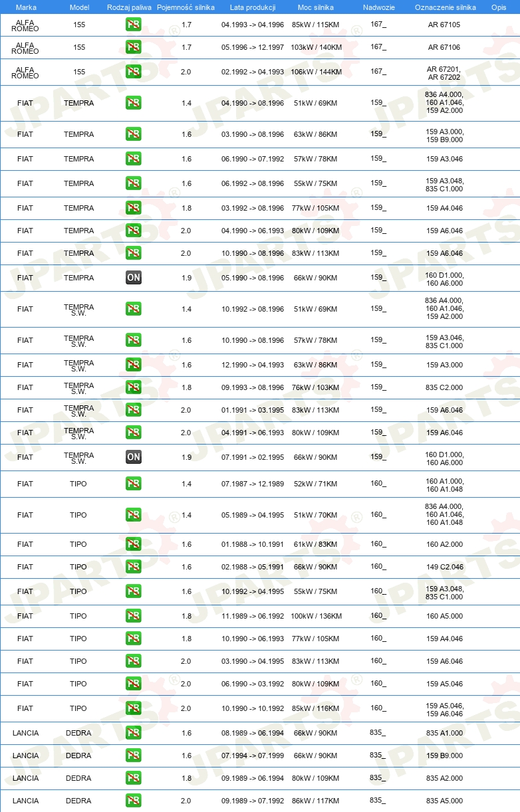Click the Pojemność silnika column header
This screenshot has height=812, width=520.
point(186,7)
